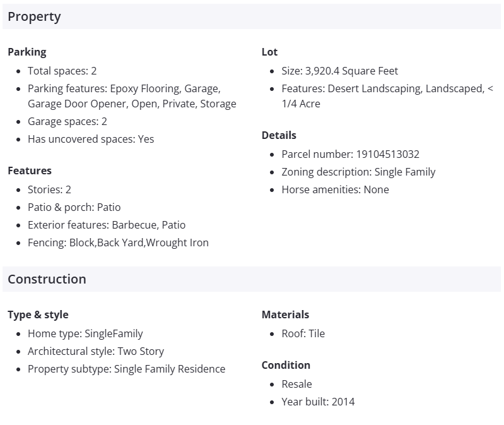Select the Architectural style: Two Story item

pos(96,351)
